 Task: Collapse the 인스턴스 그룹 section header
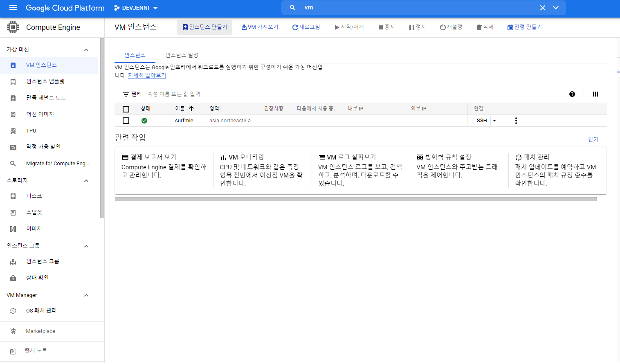point(86,246)
